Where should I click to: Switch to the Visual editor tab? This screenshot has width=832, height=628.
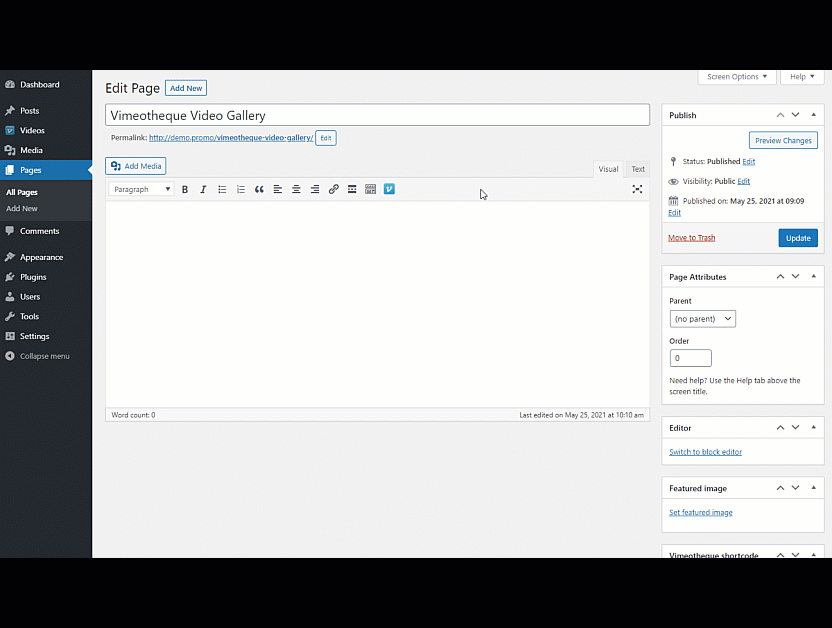click(x=608, y=169)
